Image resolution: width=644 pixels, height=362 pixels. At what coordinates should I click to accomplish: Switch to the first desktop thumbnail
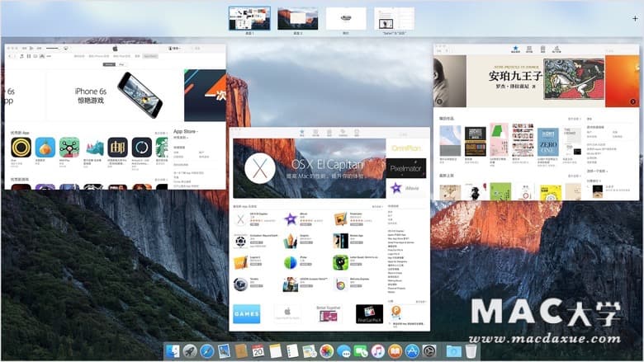click(x=249, y=18)
